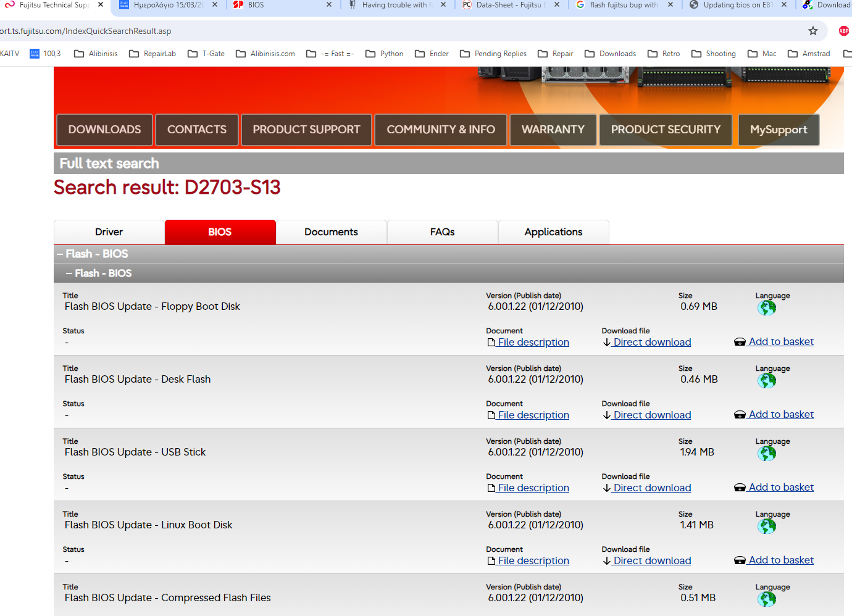Collapse the top-level Flash - BIOS section
The image size is (852, 616).
point(449,254)
